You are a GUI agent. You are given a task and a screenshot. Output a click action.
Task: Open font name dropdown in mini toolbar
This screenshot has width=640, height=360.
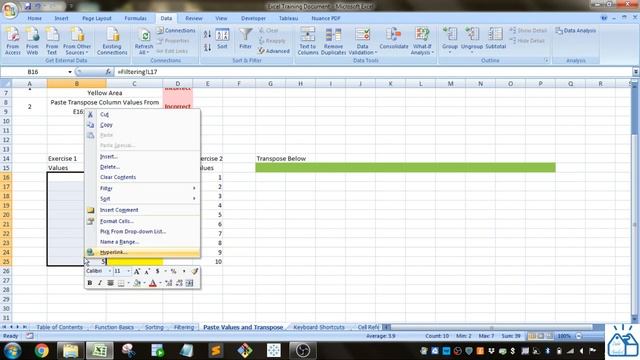pyautogui.click(x=109, y=271)
